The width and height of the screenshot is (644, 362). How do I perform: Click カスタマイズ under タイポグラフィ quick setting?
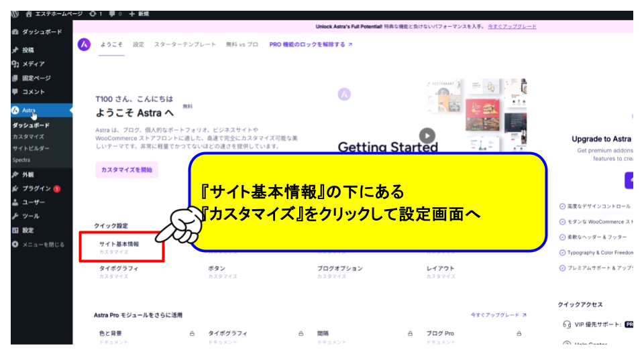point(114,277)
